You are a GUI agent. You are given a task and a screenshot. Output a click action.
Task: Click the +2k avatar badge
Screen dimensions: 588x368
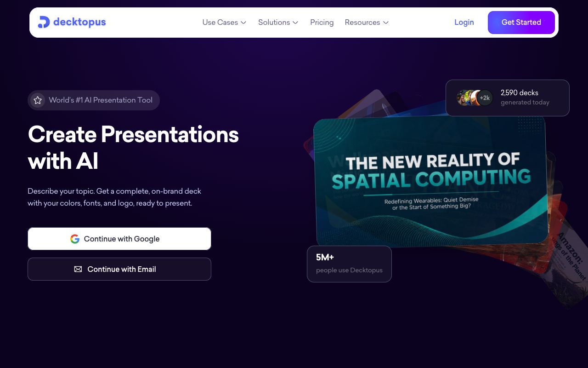coord(485,98)
